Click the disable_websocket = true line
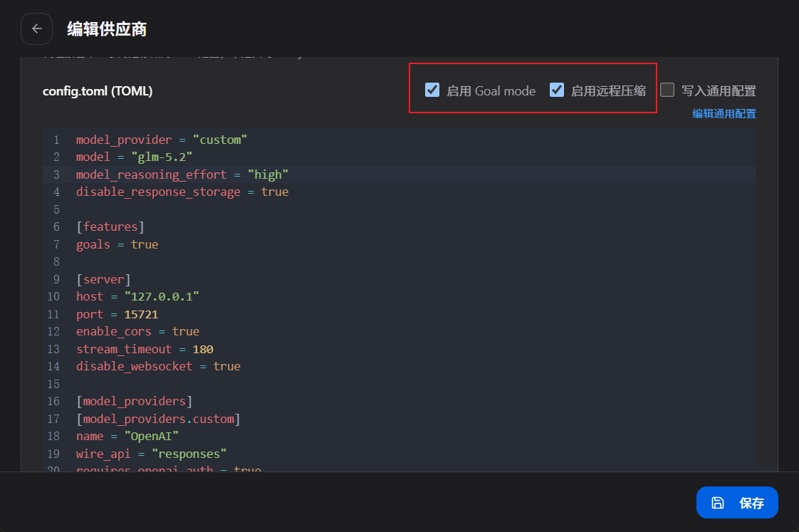 159,366
